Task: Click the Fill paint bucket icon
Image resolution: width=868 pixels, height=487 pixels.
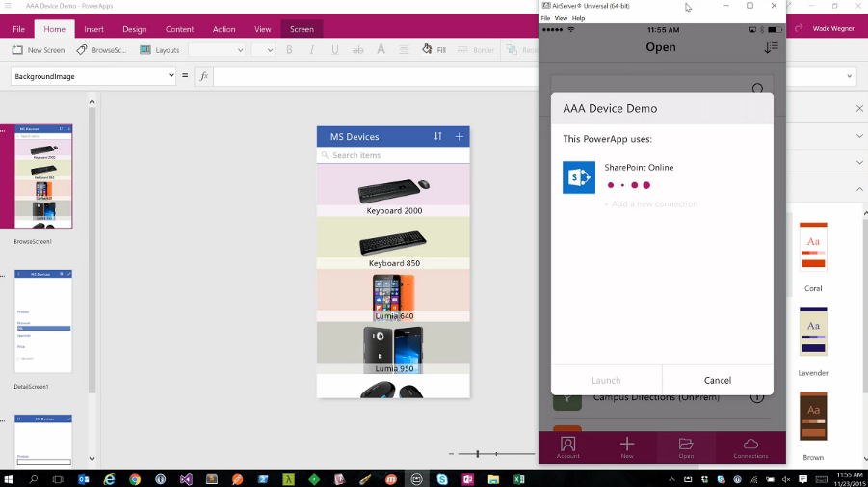Action: [427, 49]
